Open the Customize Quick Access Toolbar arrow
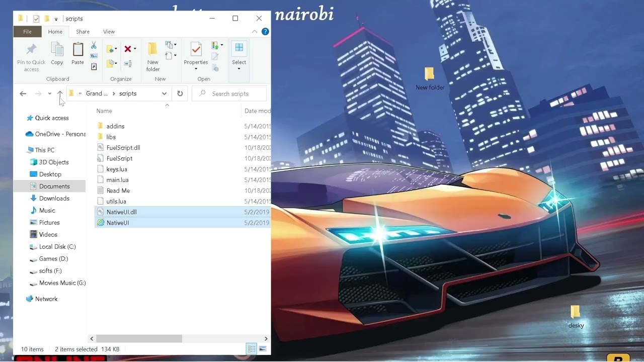 click(x=56, y=19)
